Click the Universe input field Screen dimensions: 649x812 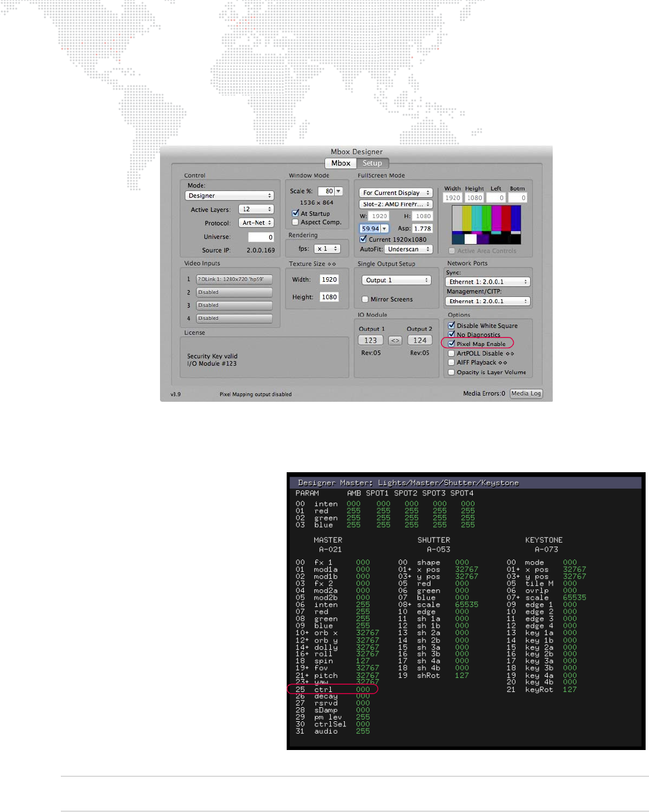(261, 237)
